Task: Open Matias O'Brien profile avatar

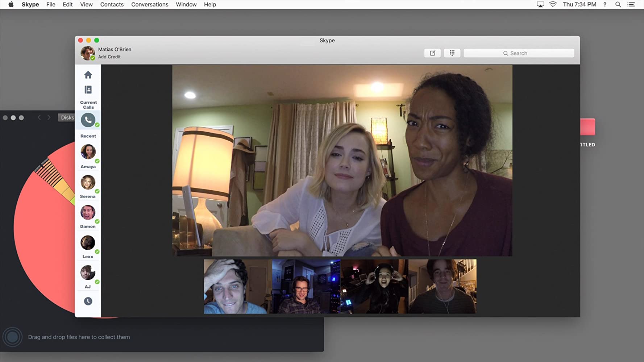Action: pos(87,53)
